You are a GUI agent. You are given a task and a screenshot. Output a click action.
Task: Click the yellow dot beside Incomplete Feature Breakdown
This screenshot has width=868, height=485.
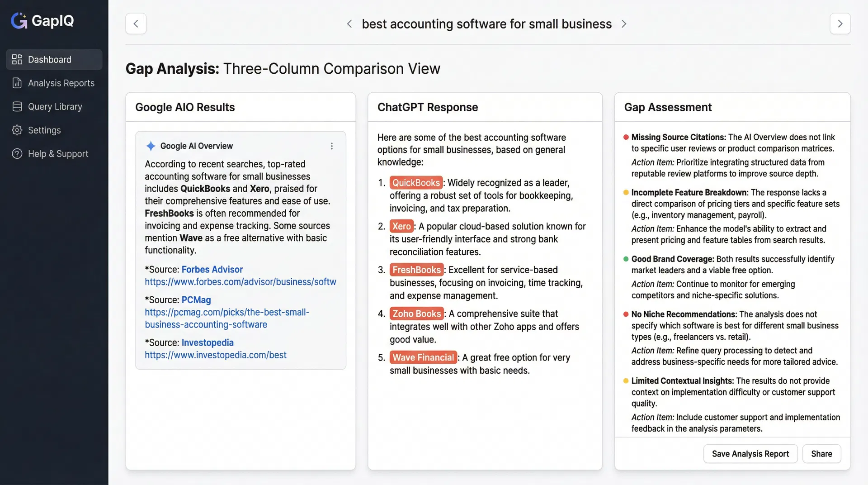pyautogui.click(x=626, y=192)
